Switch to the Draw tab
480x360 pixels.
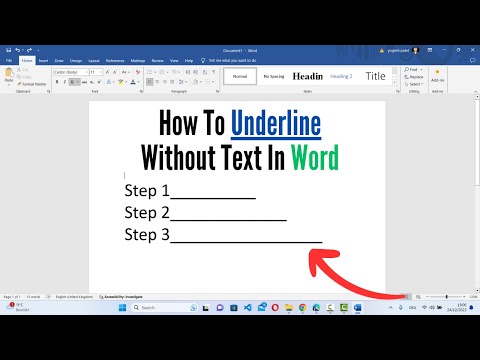point(59,61)
